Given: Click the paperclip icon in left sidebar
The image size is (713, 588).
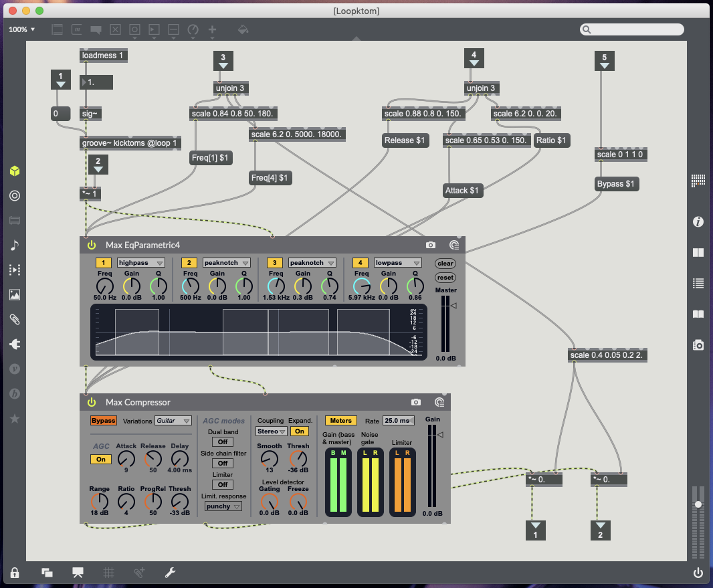Looking at the screenshot, I should coord(15,319).
